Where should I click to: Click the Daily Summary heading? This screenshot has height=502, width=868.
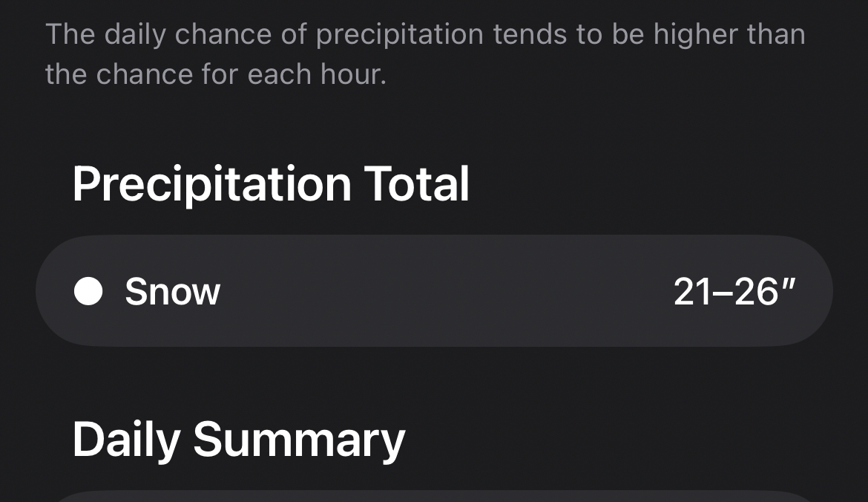click(x=238, y=439)
